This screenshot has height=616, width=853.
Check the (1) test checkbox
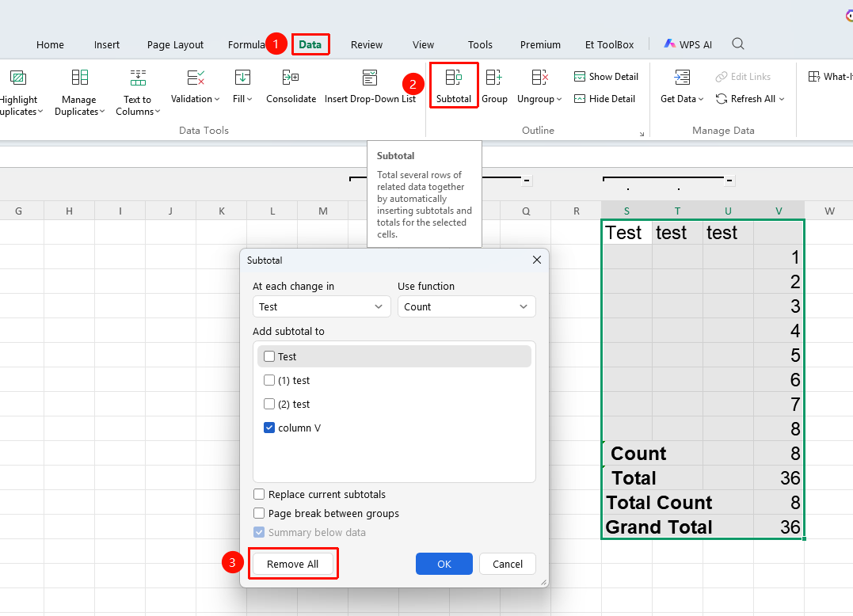point(269,380)
